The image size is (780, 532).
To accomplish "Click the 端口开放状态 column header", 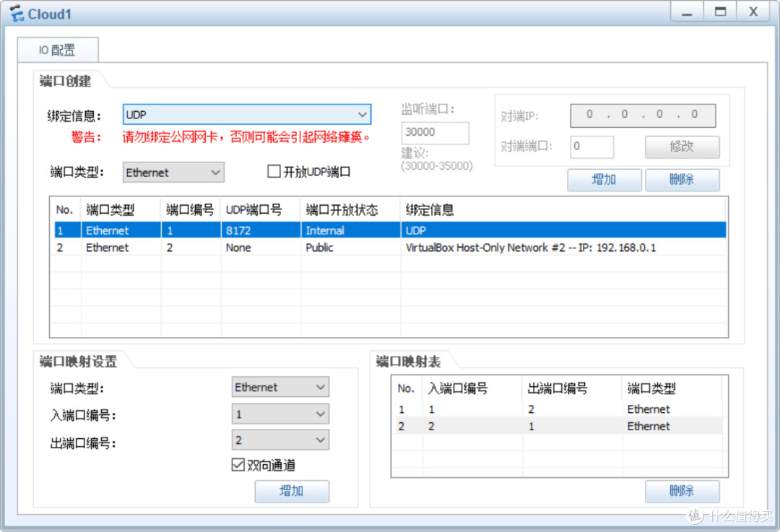I will pyautogui.click(x=351, y=210).
